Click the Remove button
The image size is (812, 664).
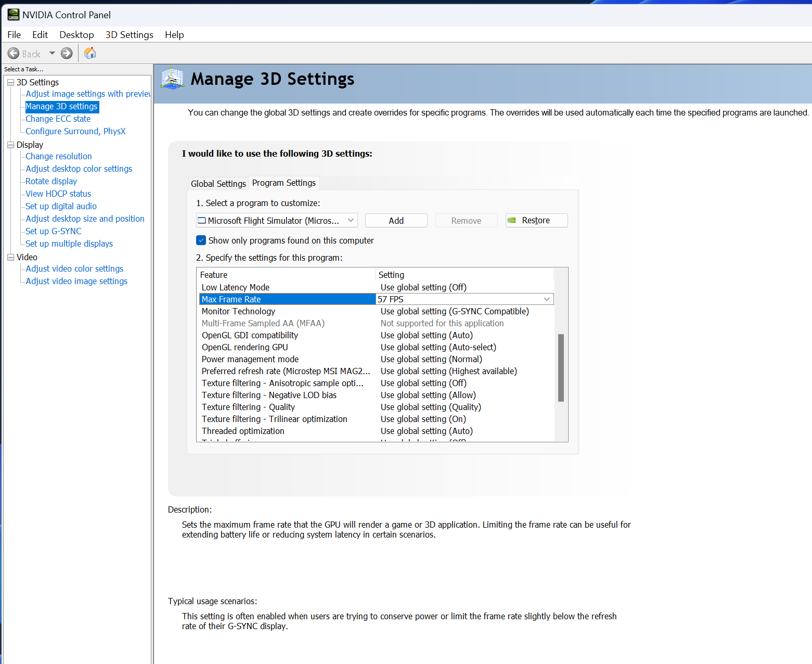click(x=467, y=221)
